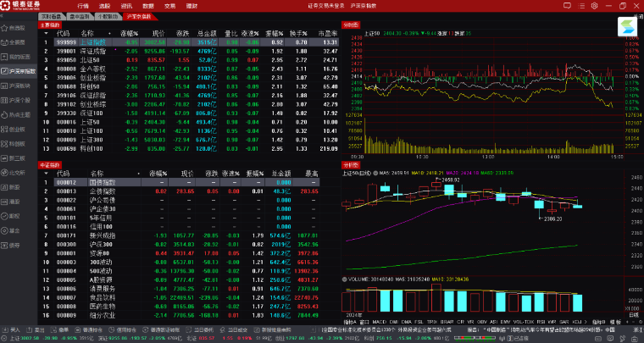Click 证券交易未登录 login link
Screen dimensions: 644x343
tap(326, 6)
